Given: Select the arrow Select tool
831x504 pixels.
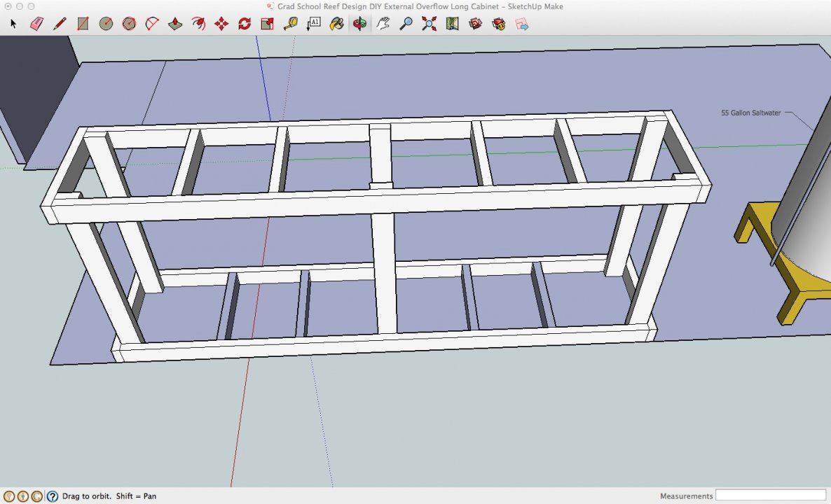Looking at the screenshot, I should click(13, 24).
